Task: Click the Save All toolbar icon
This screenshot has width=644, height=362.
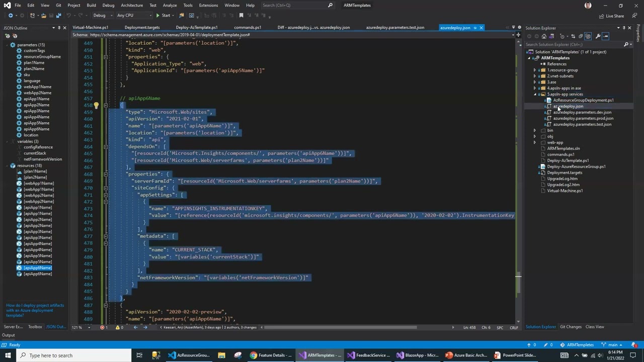Action: (59, 16)
